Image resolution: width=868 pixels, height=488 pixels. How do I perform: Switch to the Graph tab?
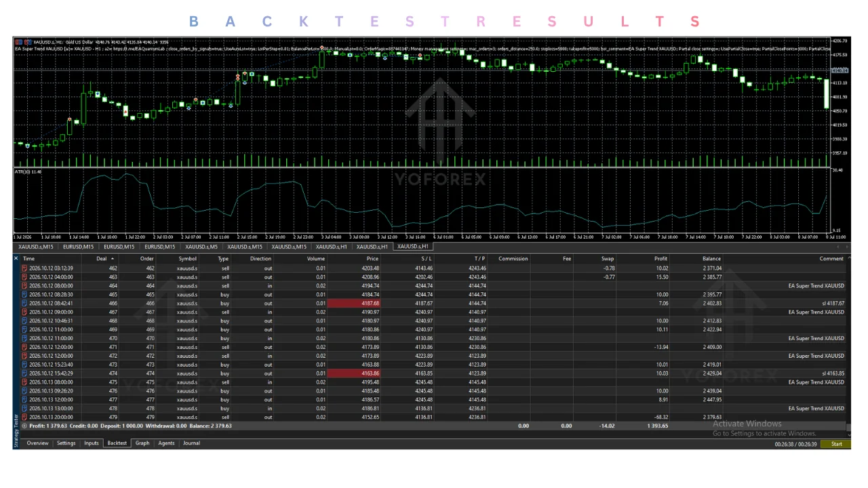click(142, 443)
